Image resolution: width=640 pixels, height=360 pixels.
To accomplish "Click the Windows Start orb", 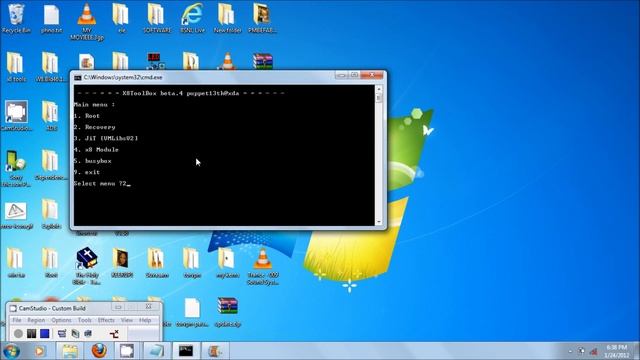I will [11, 351].
